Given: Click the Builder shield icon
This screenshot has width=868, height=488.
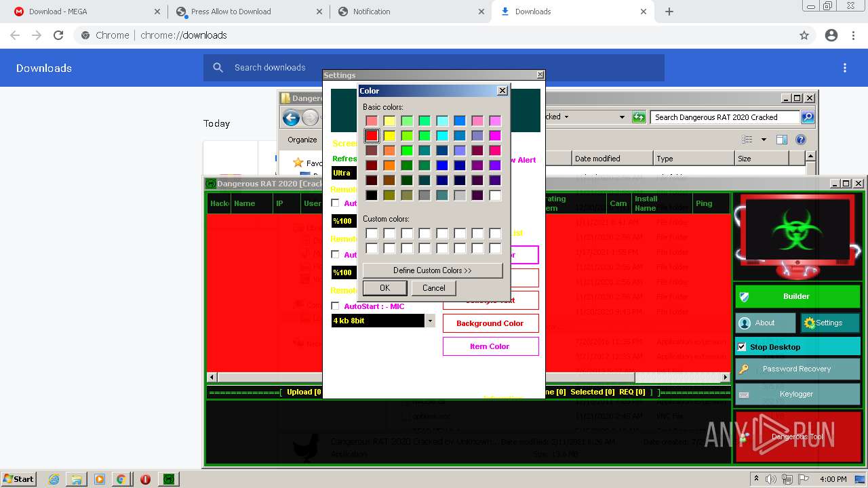Looking at the screenshot, I should tap(744, 297).
